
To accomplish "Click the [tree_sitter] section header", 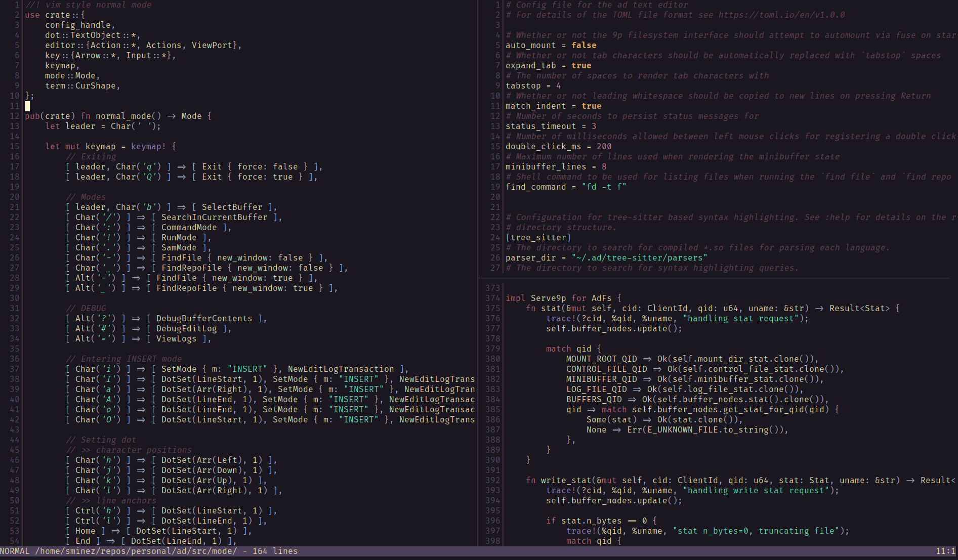I will pos(538,238).
